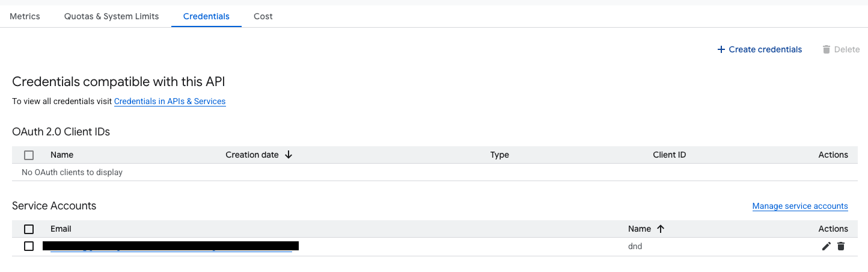Click the Creation date descending arrow
The image size is (868, 272).
289,155
